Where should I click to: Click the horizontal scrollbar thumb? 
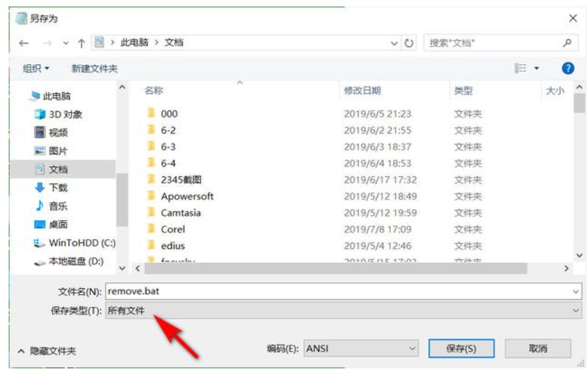tap(336, 269)
